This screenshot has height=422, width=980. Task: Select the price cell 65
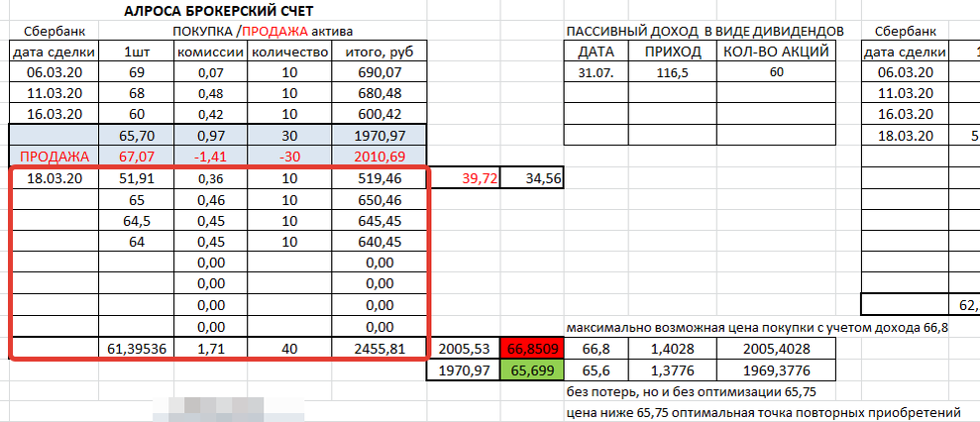click(136, 200)
